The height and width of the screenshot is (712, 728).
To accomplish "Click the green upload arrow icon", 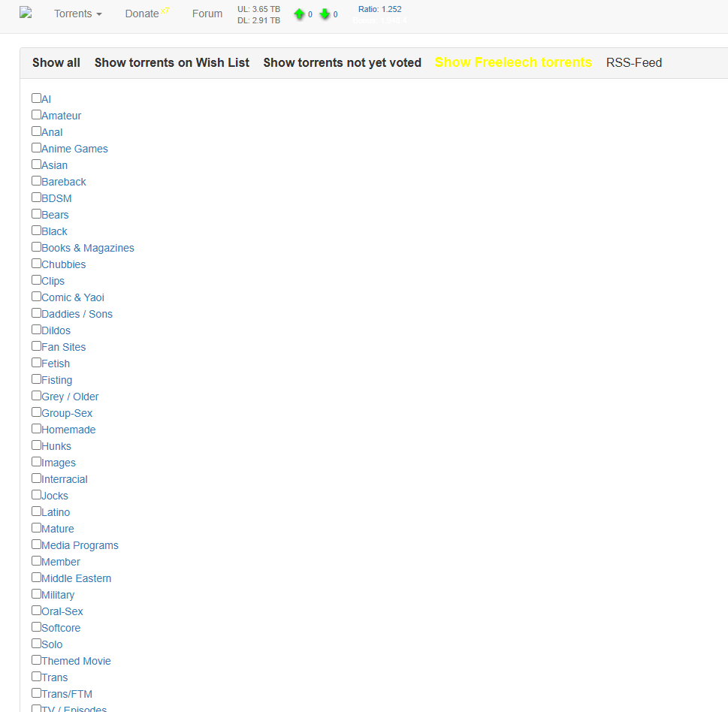I will coord(299,14).
